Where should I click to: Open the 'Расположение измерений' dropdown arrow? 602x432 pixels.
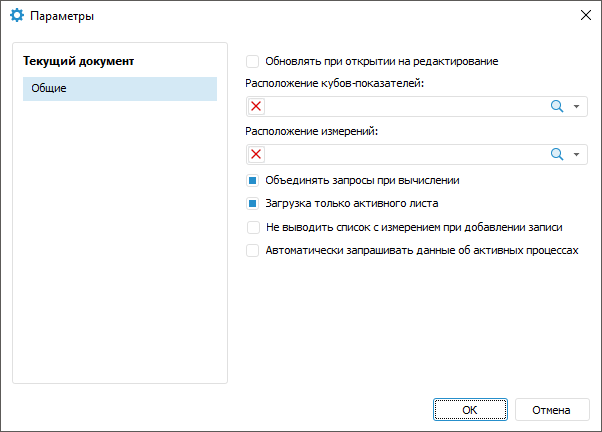[x=576, y=154]
